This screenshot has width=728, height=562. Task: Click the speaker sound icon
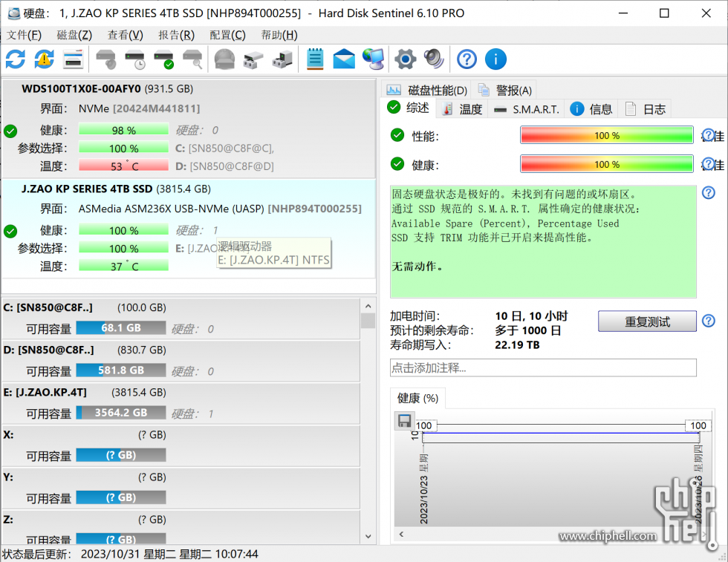tap(434, 59)
